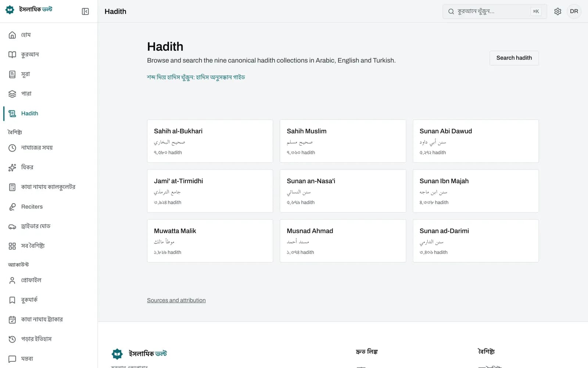Open the hadith search guide link
The image size is (588, 368).
coord(196,77)
